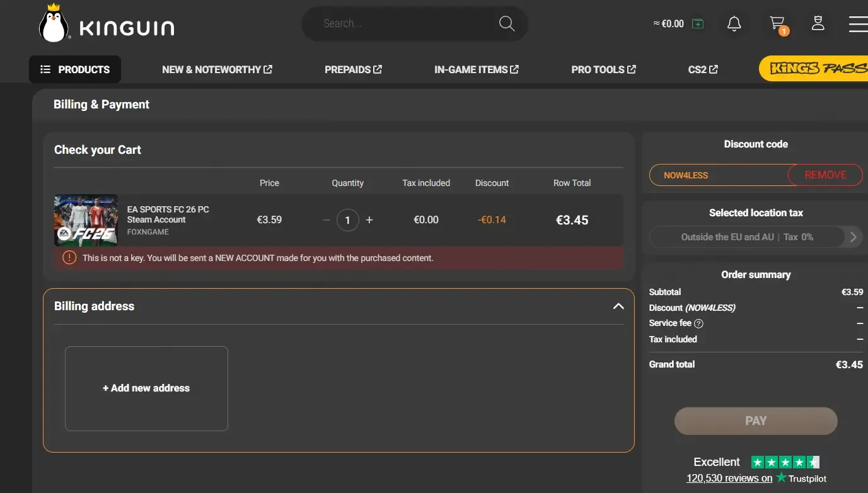Increase quantity with plus button
868x493 pixels.
coord(369,220)
